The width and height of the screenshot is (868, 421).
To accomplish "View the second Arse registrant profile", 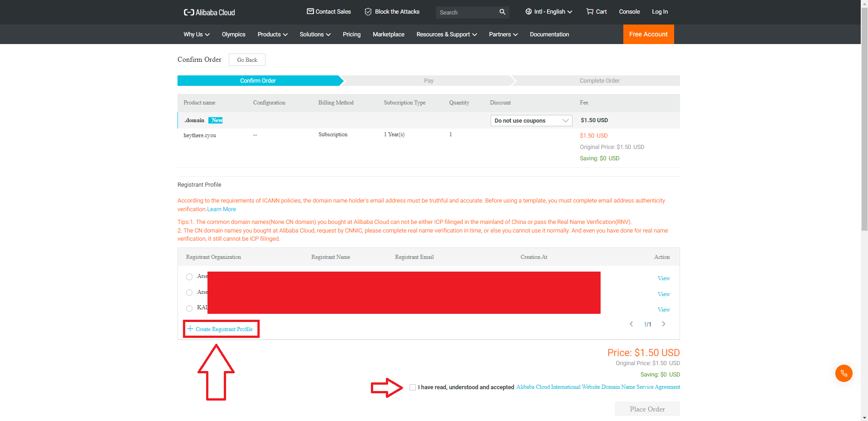I will pyautogui.click(x=664, y=294).
